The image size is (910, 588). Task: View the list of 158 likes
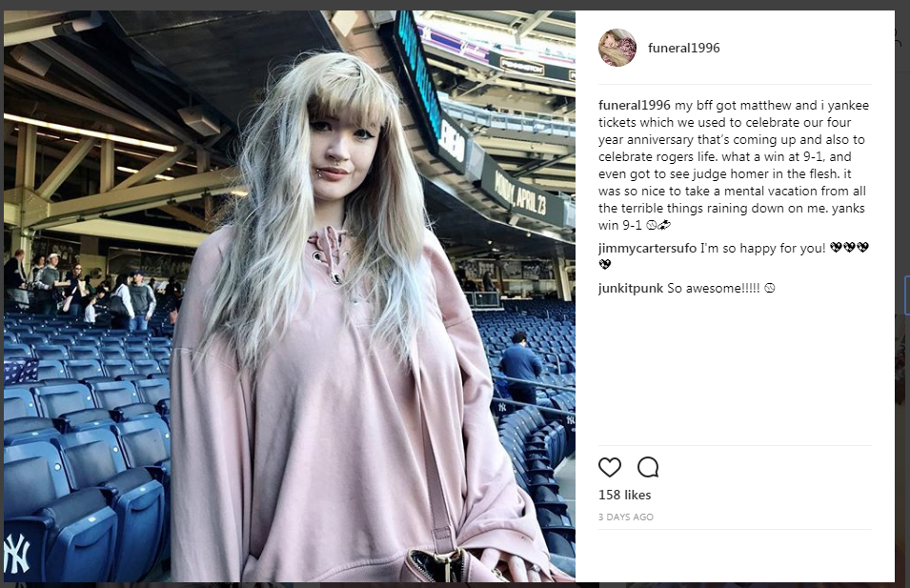pos(624,496)
